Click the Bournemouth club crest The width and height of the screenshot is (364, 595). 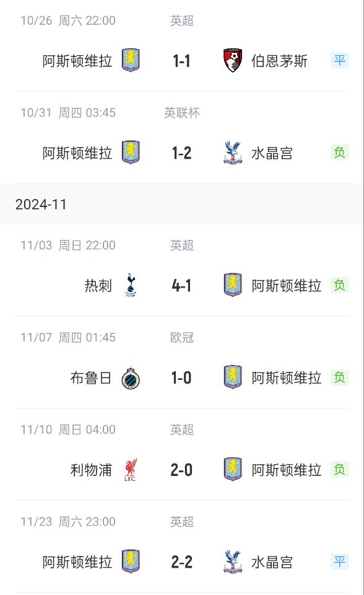point(232,60)
